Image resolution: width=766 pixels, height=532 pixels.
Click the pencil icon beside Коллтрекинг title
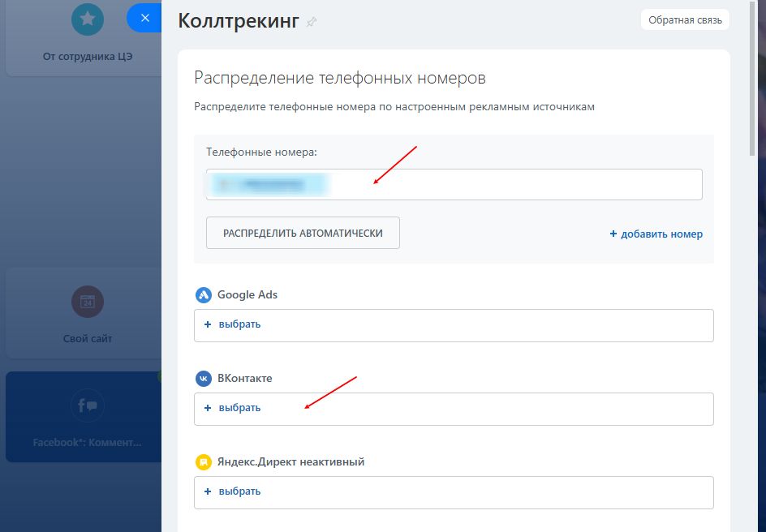pyautogui.click(x=312, y=23)
